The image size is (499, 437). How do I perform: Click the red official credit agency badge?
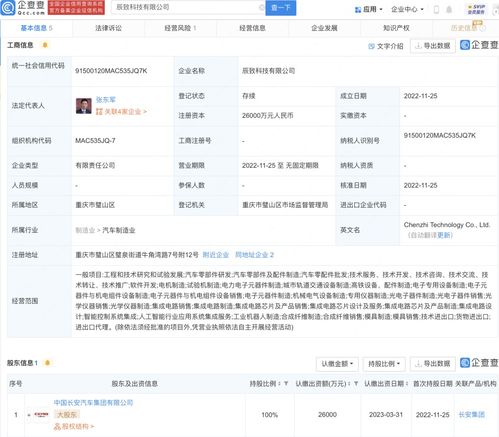pos(76,8)
